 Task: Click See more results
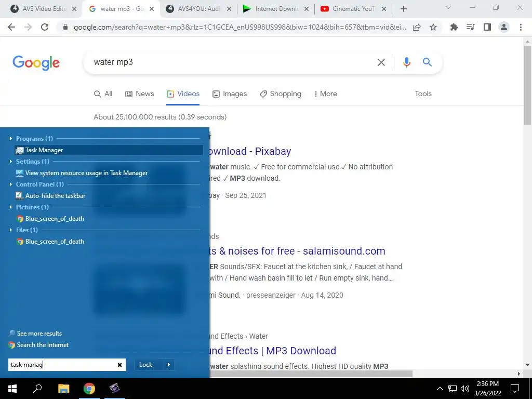[x=36, y=333]
